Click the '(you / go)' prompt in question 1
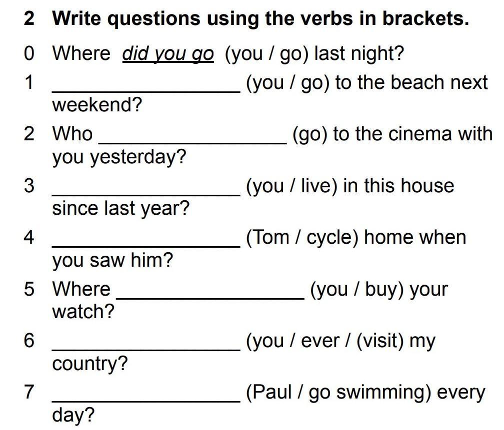This screenshot has height=430, width=504. (x=288, y=83)
